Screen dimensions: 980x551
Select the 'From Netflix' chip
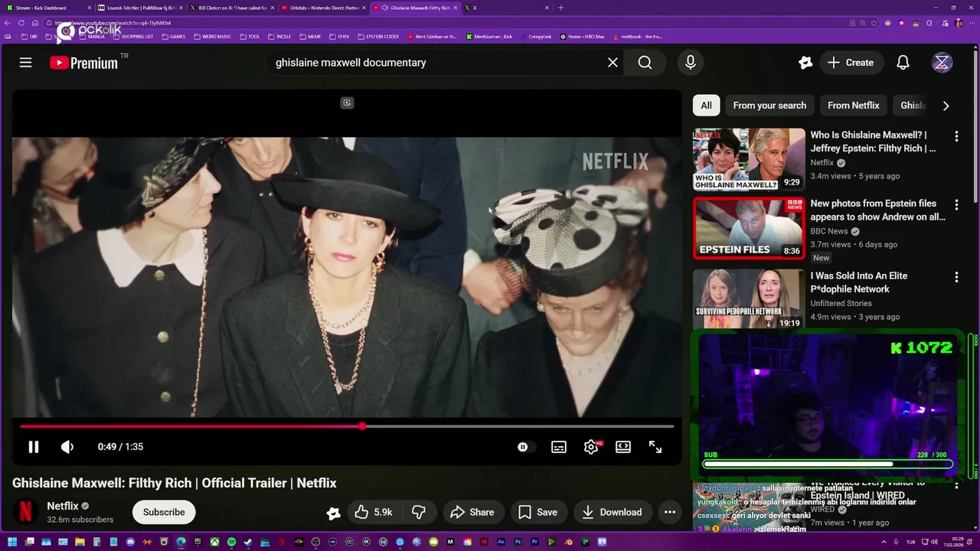[x=853, y=106]
